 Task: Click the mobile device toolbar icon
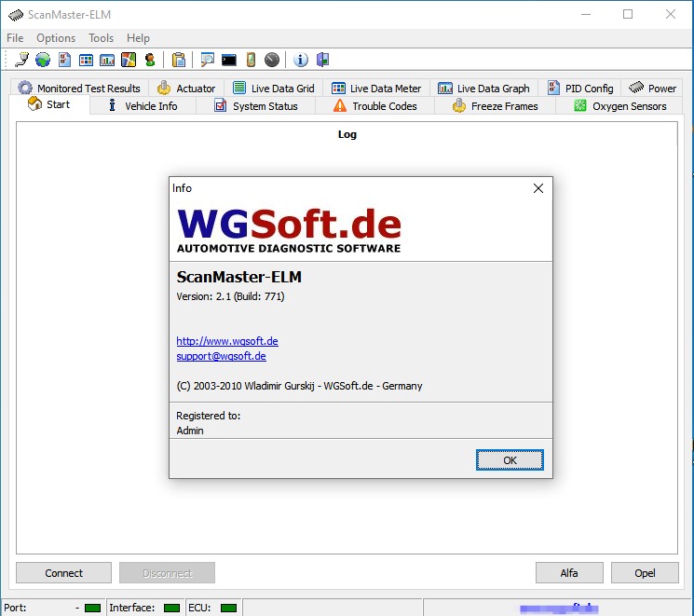(x=251, y=60)
